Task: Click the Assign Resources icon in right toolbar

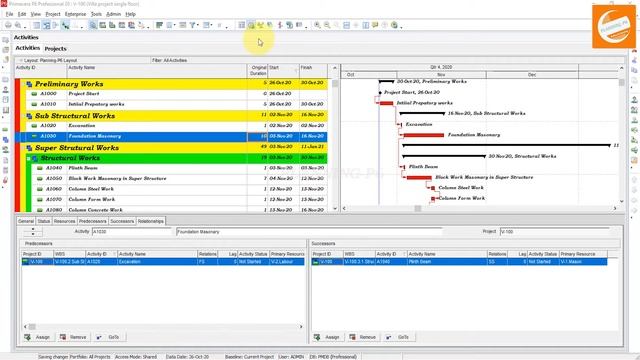Action: coord(634,100)
